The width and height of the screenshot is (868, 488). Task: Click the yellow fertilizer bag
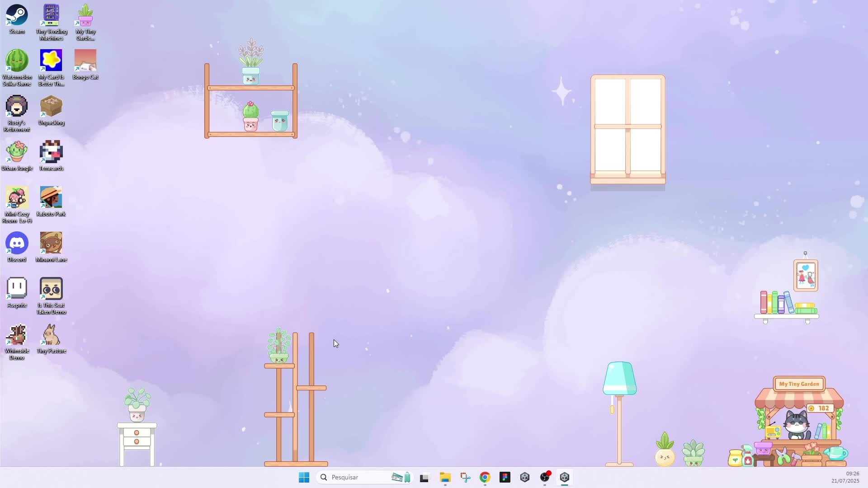click(735, 458)
